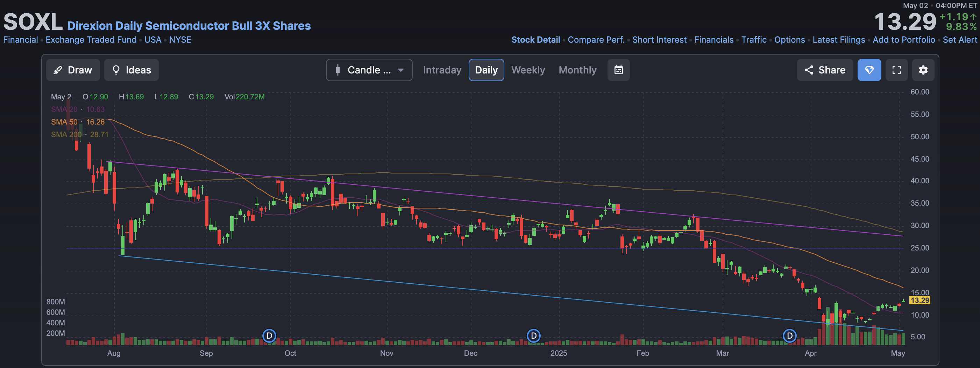Viewport: 980px width, 368px height.
Task: Open the calendar date range picker
Action: (x=619, y=70)
